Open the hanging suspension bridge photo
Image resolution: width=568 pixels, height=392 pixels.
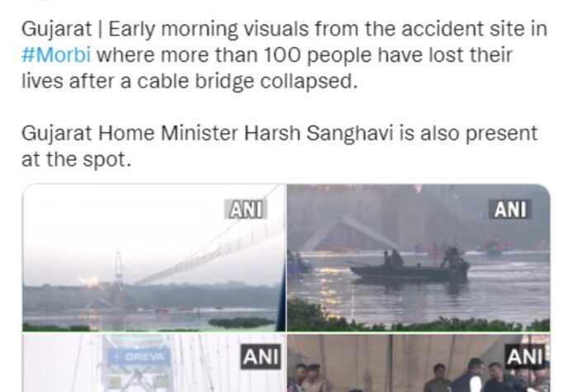(154, 257)
